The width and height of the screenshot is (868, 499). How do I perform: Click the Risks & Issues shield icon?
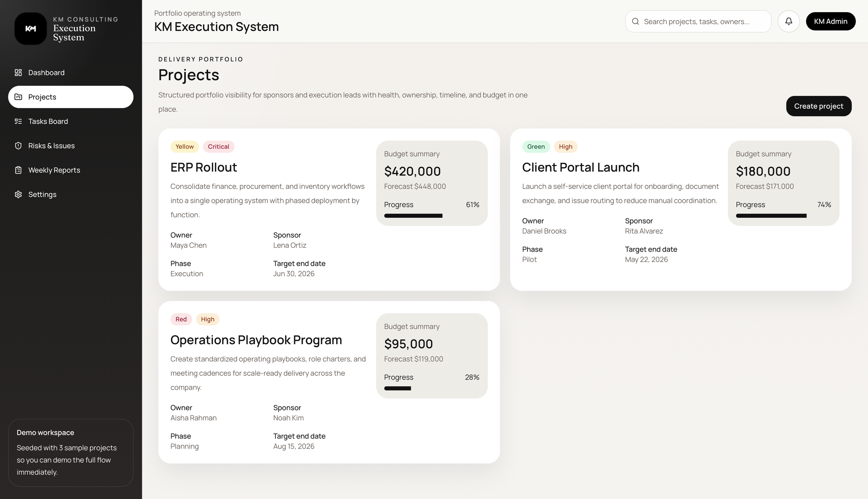click(18, 145)
